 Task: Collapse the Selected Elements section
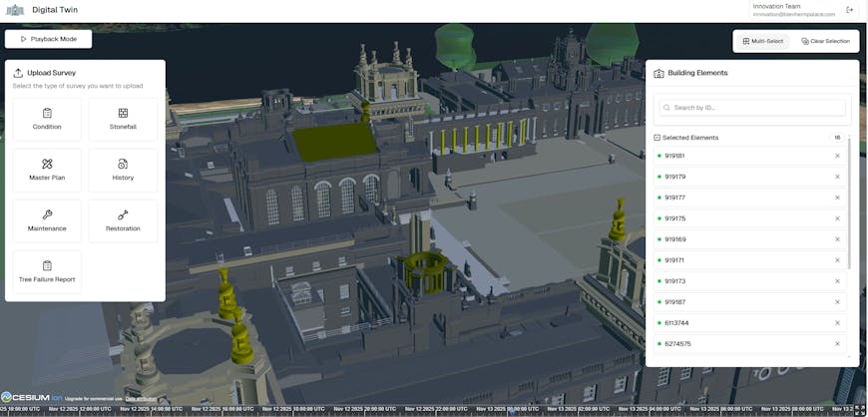pos(657,138)
